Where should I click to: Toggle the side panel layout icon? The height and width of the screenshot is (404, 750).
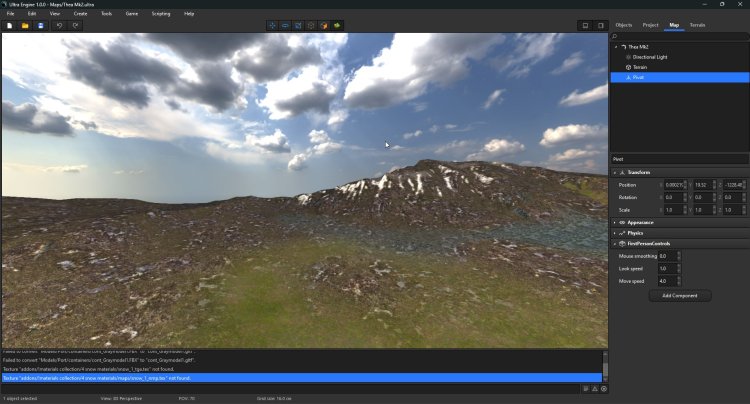pyautogui.click(x=601, y=25)
